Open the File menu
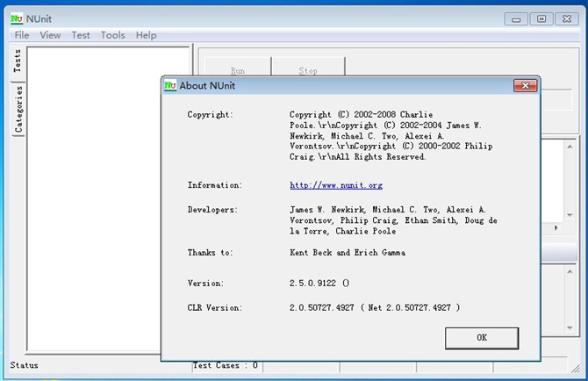Image resolution: width=588 pixels, height=381 pixels. tap(22, 35)
